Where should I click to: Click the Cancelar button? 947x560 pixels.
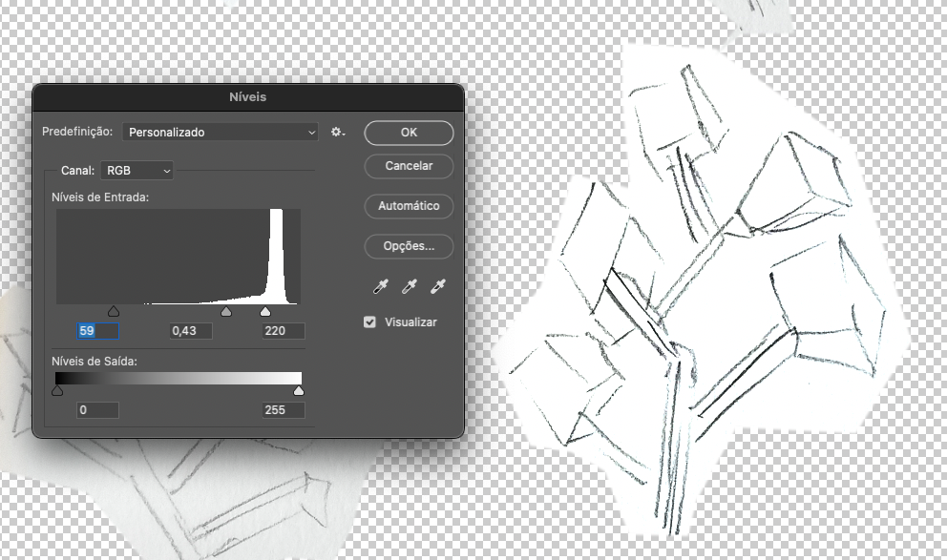(409, 166)
